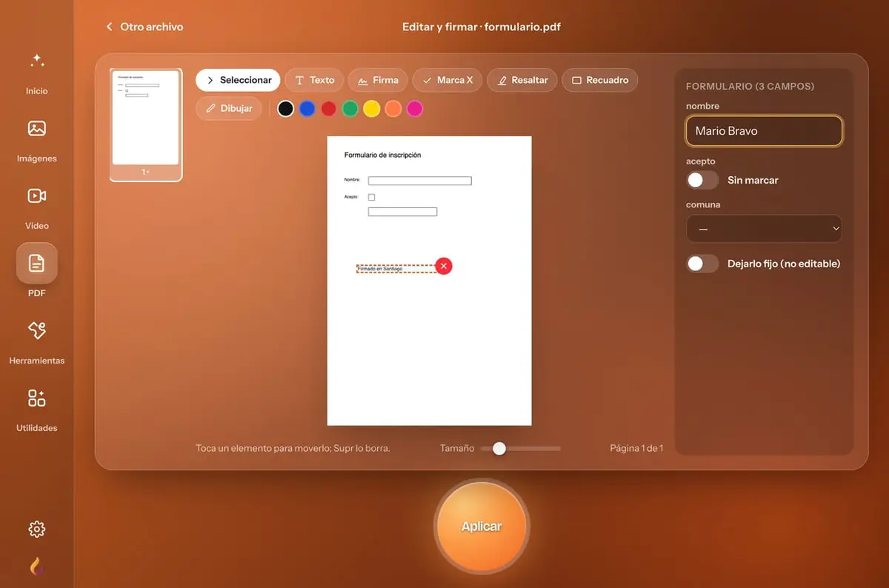Open the Utilidades grid icon

click(37, 398)
